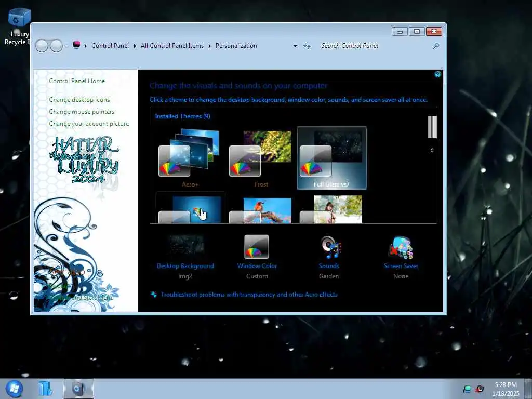This screenshot has height=399, width=532.
Task: Open Screen Saver settings icon
Action: tap(401, 248)
